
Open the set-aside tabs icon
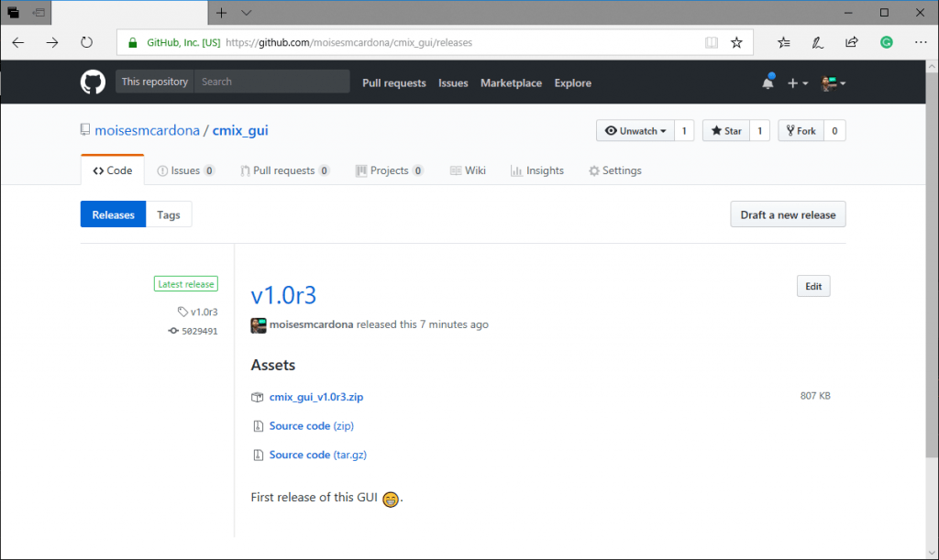pyautogui.click(x=13, y=13)
